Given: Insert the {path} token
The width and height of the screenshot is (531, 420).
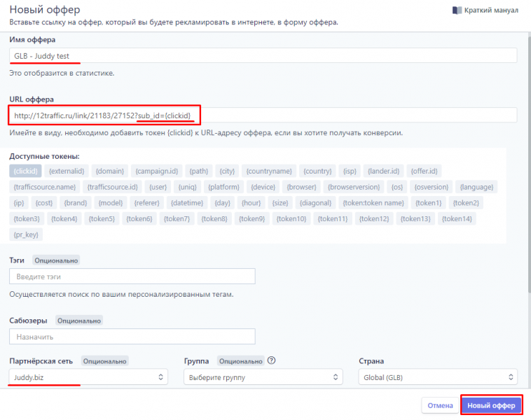Looking at the screenshot, I should point(199,171).
